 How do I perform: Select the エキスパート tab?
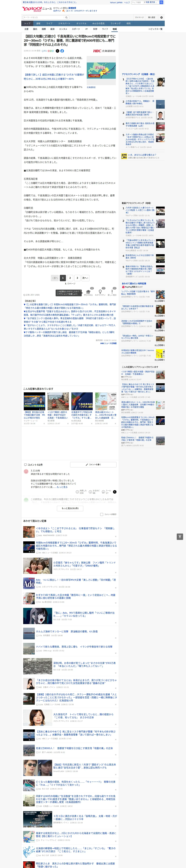coord(64,24)
